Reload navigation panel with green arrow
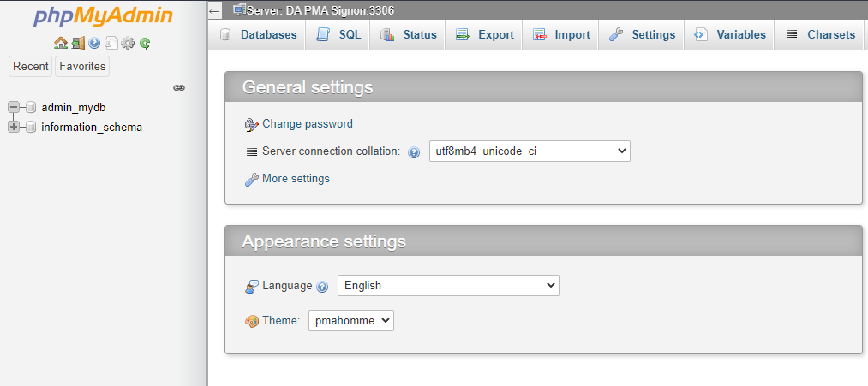 point(145,43)
